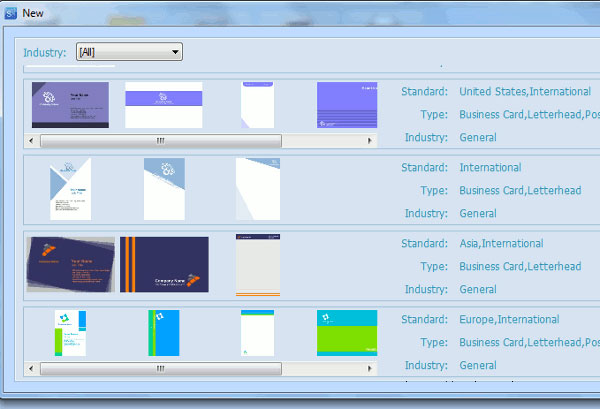Click 'General' industry value in United States row
The height and width of the screenshot is (409, 600).
[x=478, y=137]
